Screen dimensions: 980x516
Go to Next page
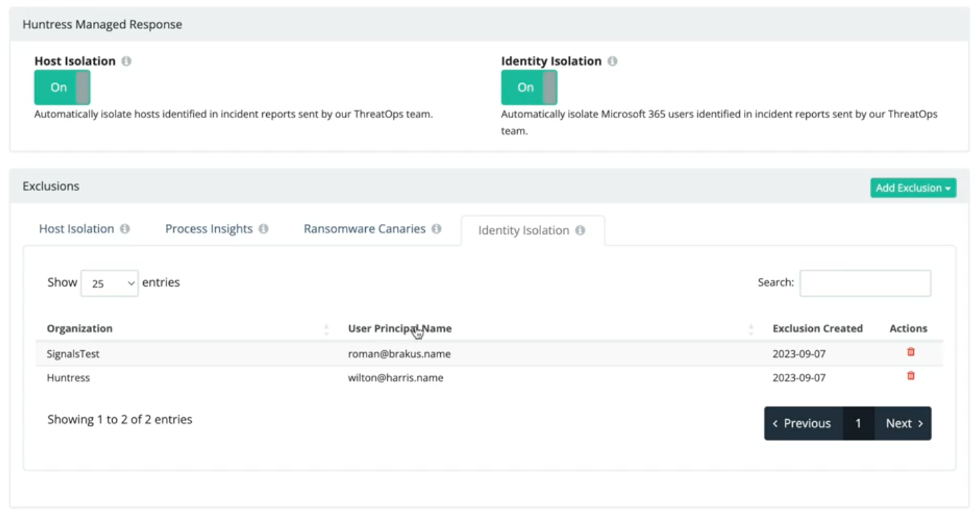coord(903,424)
